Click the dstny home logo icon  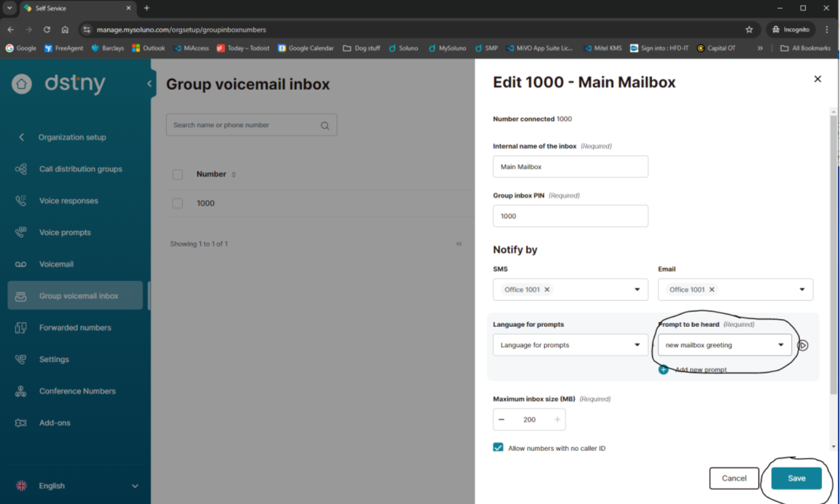click(x=21, y=84)
